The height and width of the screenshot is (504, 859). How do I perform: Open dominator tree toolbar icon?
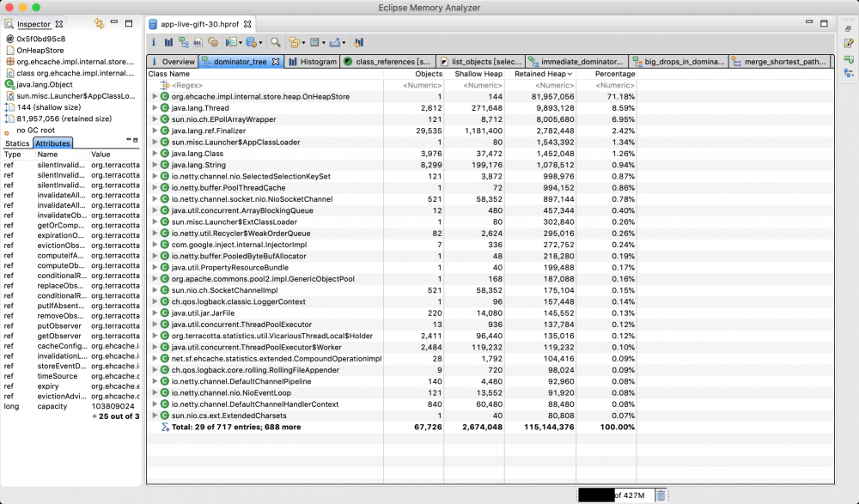[x=184, y=42]
